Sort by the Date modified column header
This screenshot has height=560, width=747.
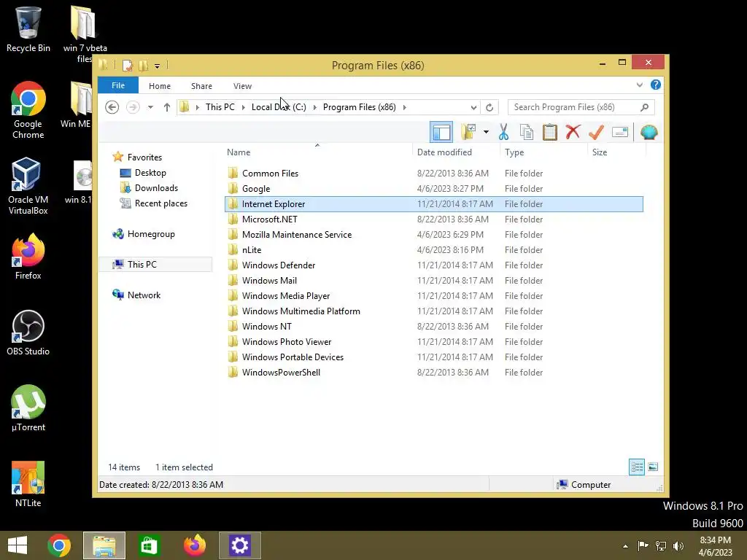coord(457,152)
